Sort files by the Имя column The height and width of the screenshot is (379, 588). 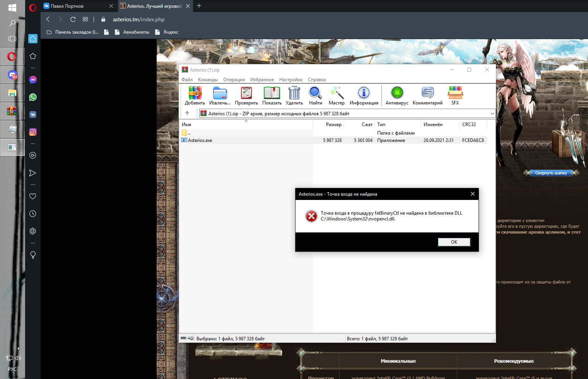click(246, 125)
